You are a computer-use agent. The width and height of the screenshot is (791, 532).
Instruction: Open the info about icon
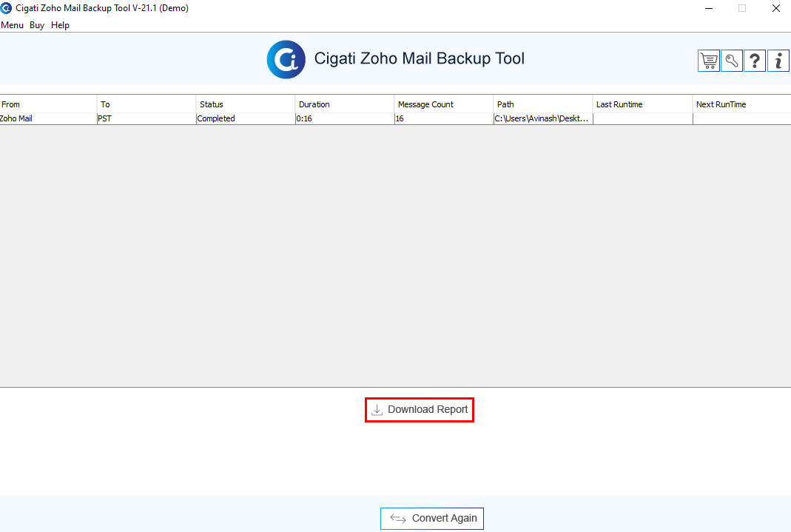(x=778, y=61)
